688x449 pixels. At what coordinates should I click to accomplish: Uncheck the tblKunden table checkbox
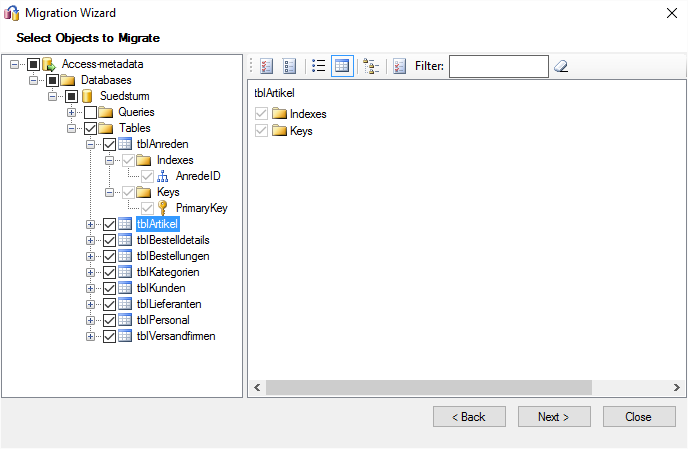click(109, 288)
